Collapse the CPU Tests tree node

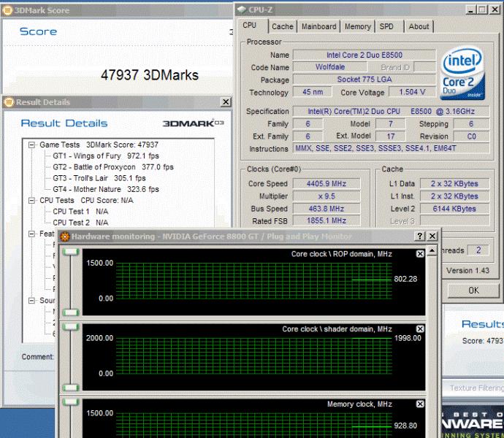[x=31, y=201]
